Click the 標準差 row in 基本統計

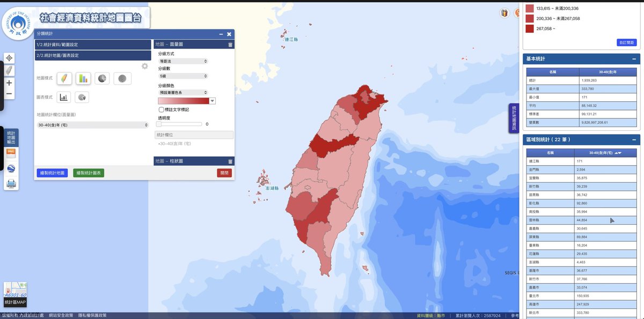(581, 114)
